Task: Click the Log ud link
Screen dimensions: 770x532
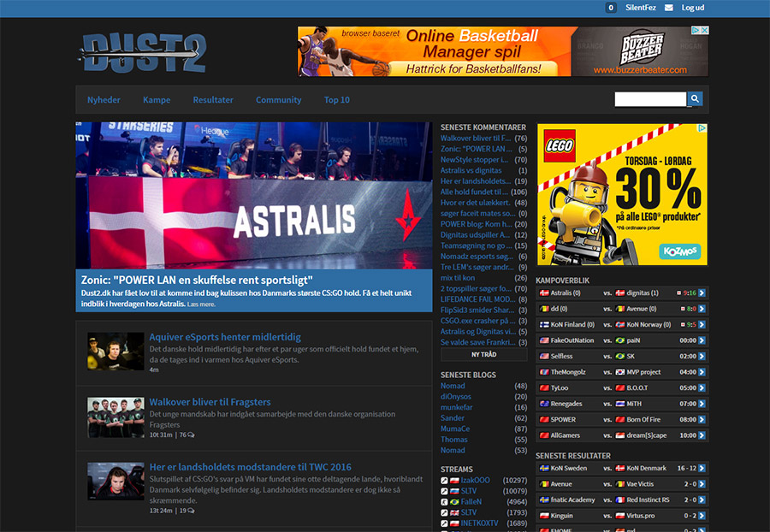Action: (693, 8)
